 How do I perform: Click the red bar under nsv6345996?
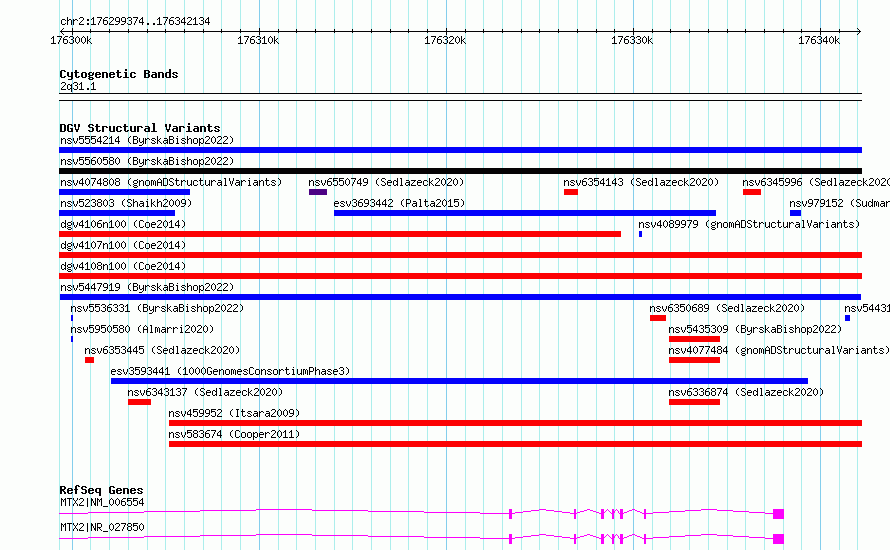coord(752,192)
